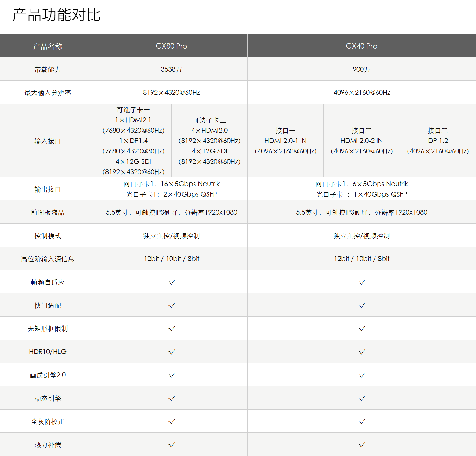
Task: Click CX40 Pro checkmark for 动态引擎
Action: coord(362,398)
